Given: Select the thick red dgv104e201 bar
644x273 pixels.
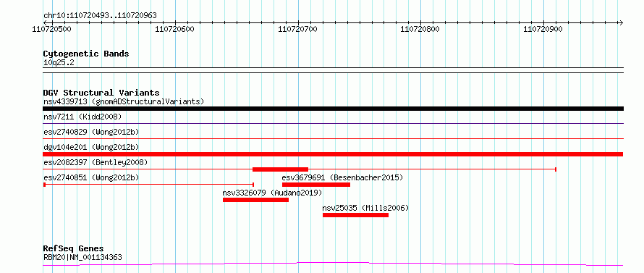Looking at the screenshot, I should tap(333, 154).
